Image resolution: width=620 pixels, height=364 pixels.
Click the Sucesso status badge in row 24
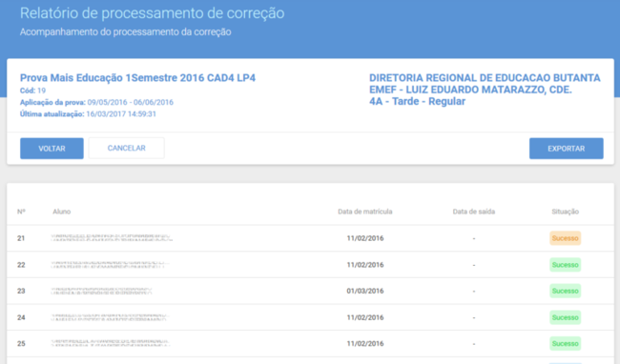[x=565, y=317]
